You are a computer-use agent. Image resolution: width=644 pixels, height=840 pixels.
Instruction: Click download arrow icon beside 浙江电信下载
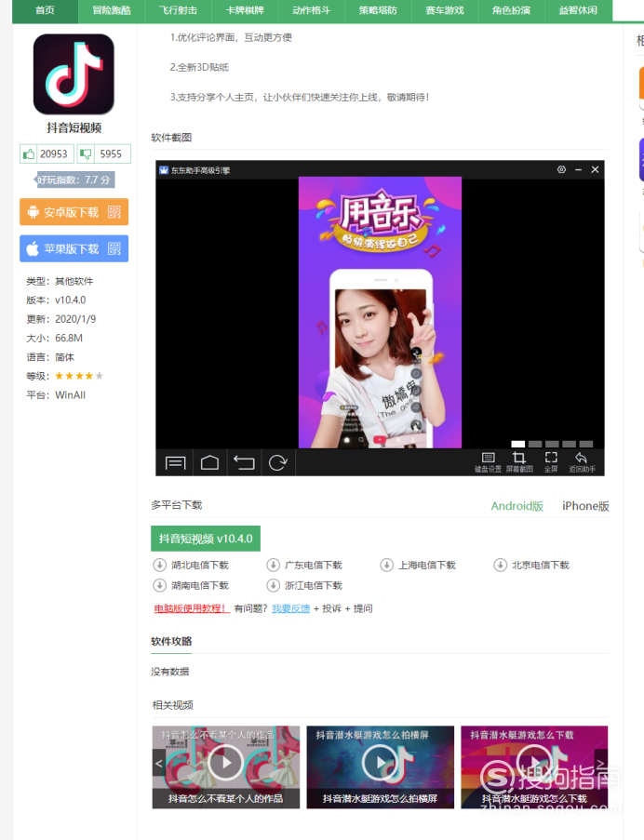(x=274, y=585)
